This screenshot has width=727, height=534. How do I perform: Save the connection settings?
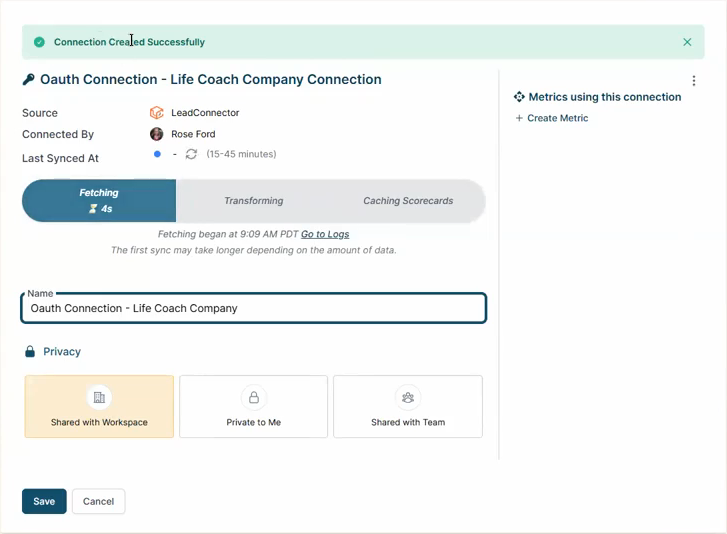click(44, 501)
